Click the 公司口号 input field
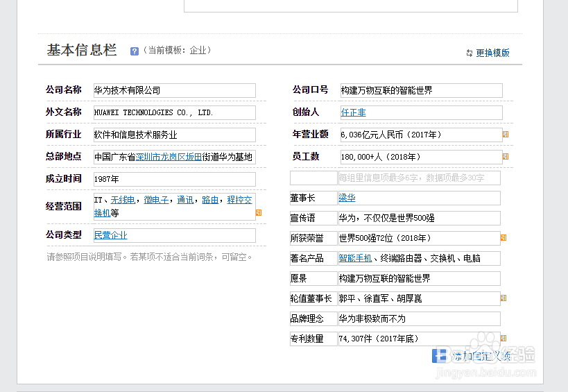 (x=421, y=91)
